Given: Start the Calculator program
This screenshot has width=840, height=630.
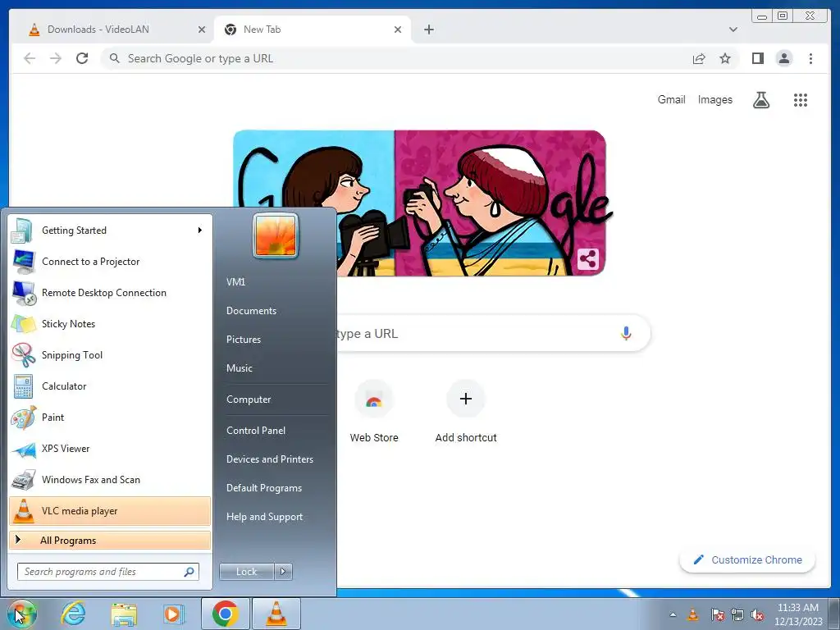Looking at the screenshot, I should 110,386.
